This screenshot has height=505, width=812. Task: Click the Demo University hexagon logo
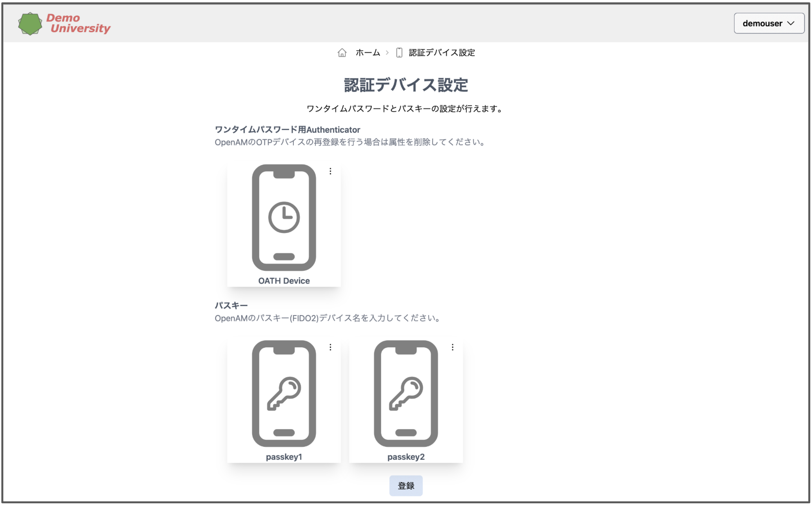tap(30, 24)
